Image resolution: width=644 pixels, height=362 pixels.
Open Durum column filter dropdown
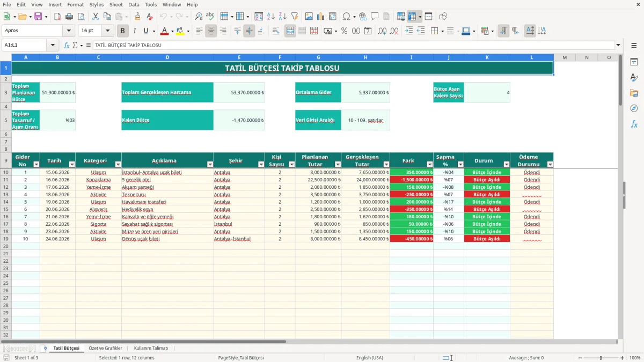pos(507,165)
